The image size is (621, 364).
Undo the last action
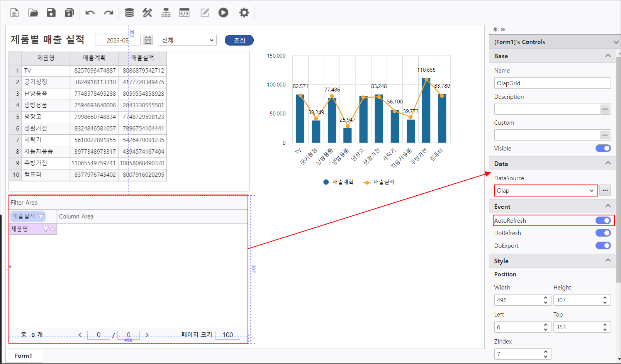click(90, 13)
